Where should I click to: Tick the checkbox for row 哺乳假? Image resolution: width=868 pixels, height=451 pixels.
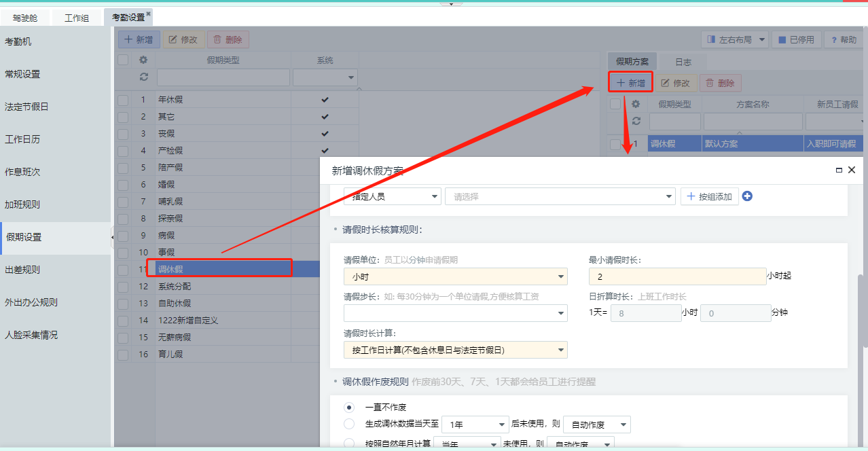pos(123,201)
